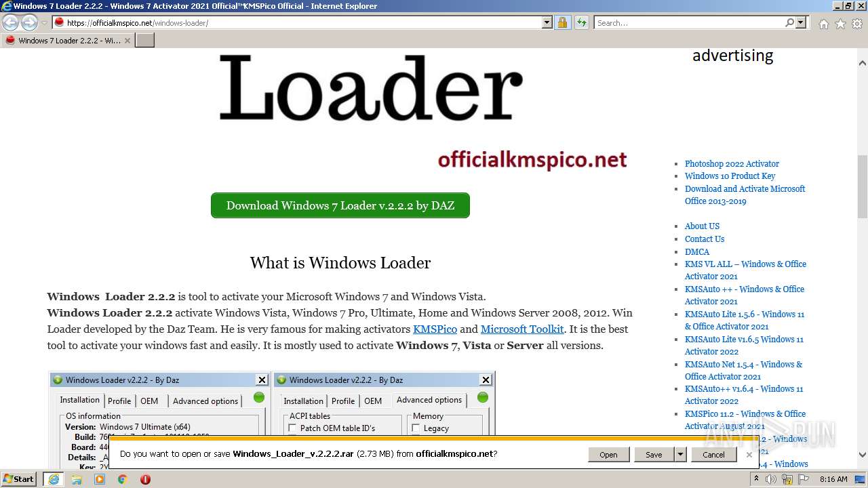Open KMSPico 11.2 Windows & Office link
This screenshot has height=488, width=868.
tap(745, 420)
